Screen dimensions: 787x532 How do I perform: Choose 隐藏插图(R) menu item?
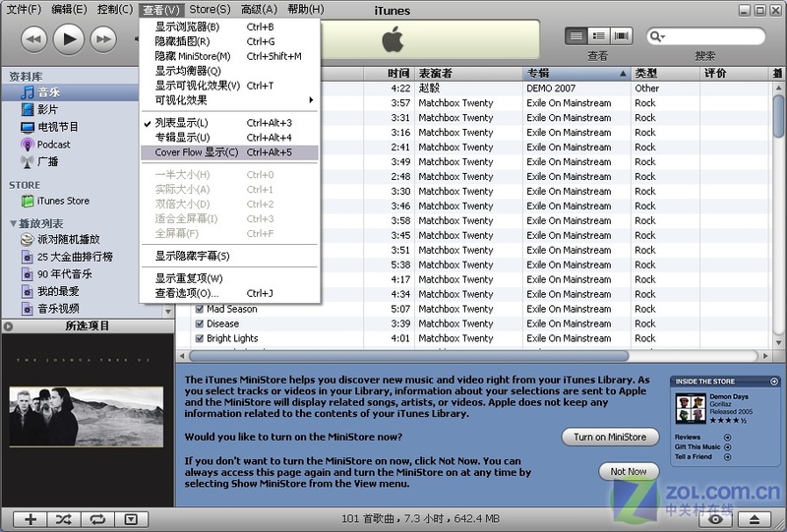(x=229, y=41)
